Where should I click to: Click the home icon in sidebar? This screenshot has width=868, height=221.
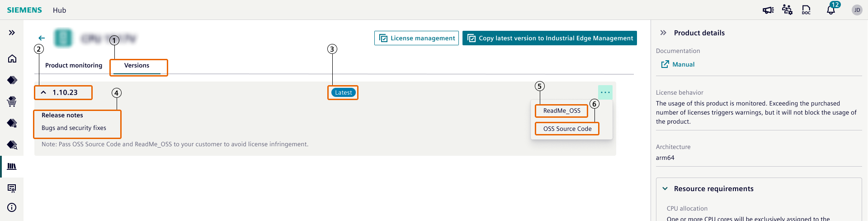[12, 58]
